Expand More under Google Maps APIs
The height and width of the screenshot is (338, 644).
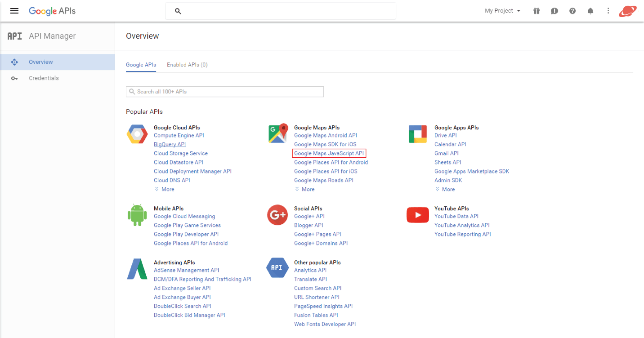(305, 189)
